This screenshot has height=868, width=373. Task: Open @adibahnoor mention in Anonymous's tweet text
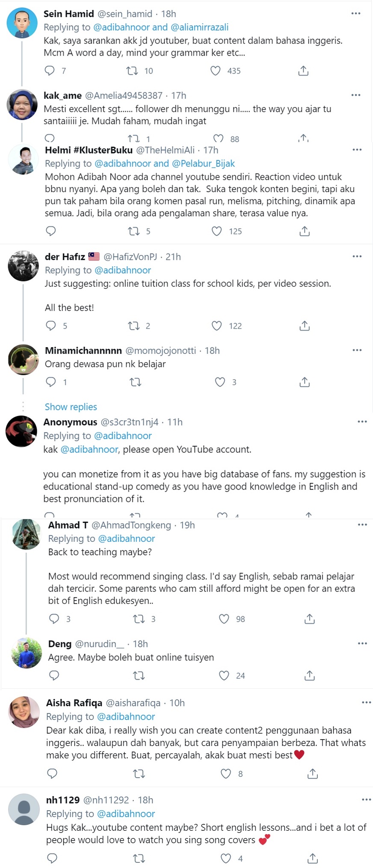click(89, 449)
